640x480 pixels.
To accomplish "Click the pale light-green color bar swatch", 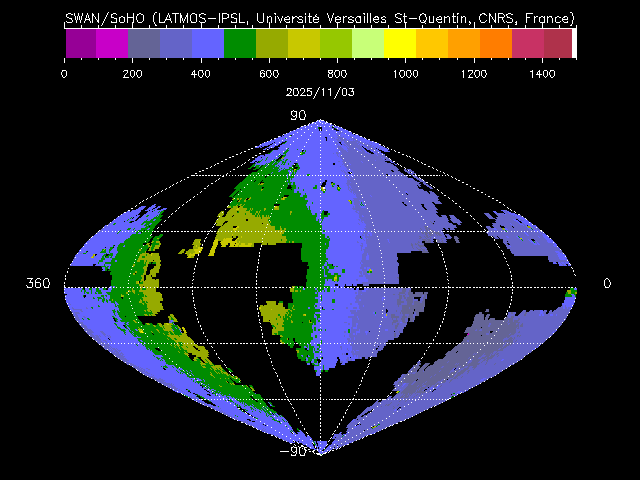I will point(368,44).
